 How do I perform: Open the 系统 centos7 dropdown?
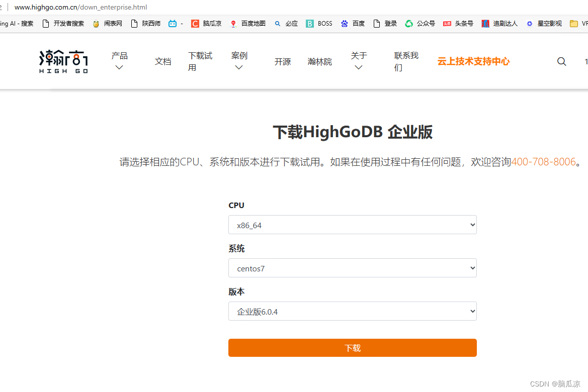click(x=353, y=268)
